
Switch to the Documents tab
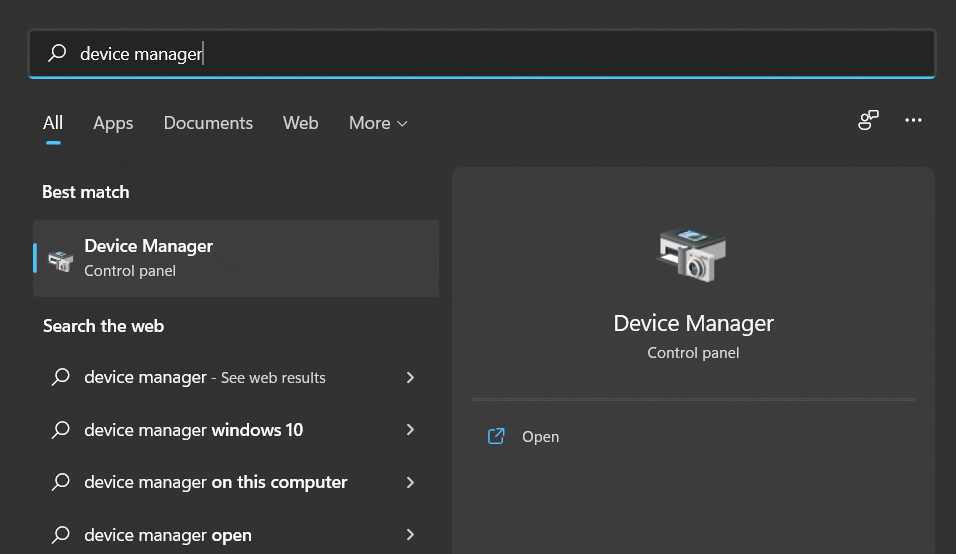click(x=208, y=123)
